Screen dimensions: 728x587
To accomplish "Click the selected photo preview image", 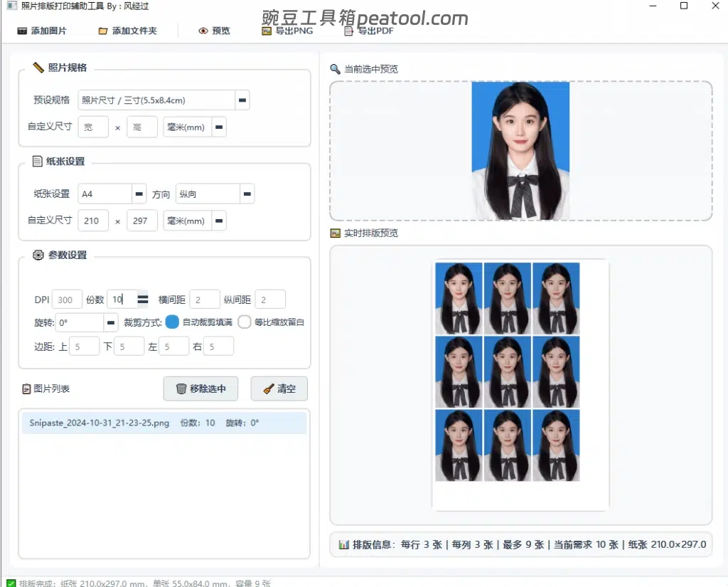I will 520,151.
